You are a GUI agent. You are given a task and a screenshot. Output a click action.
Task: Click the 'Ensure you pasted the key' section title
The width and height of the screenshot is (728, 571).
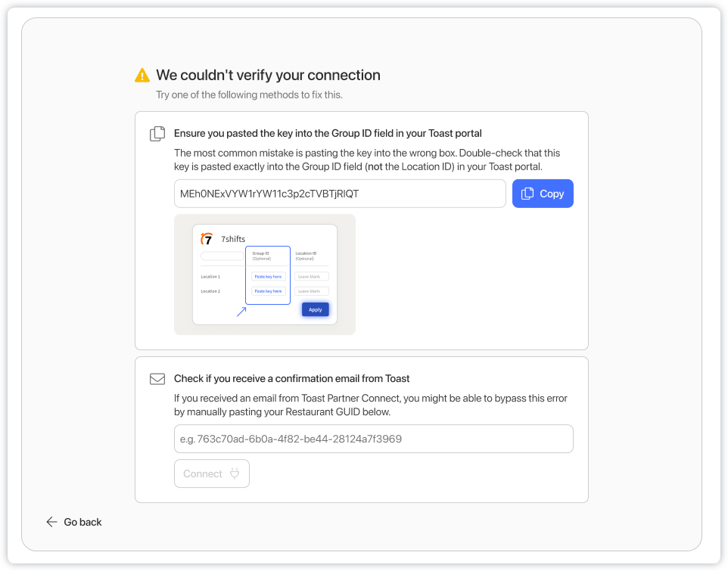click(328, 133)
